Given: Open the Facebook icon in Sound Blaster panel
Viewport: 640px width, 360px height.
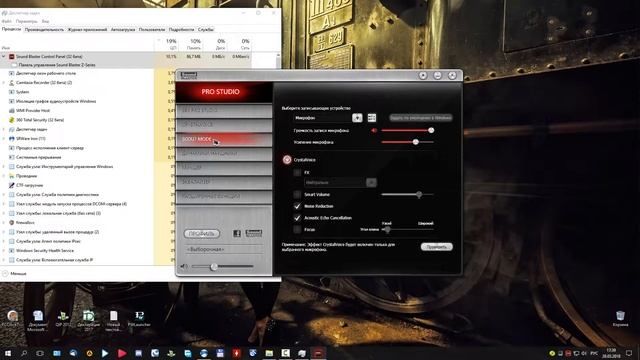Looking at the screenshot, I should click(237, 233).
